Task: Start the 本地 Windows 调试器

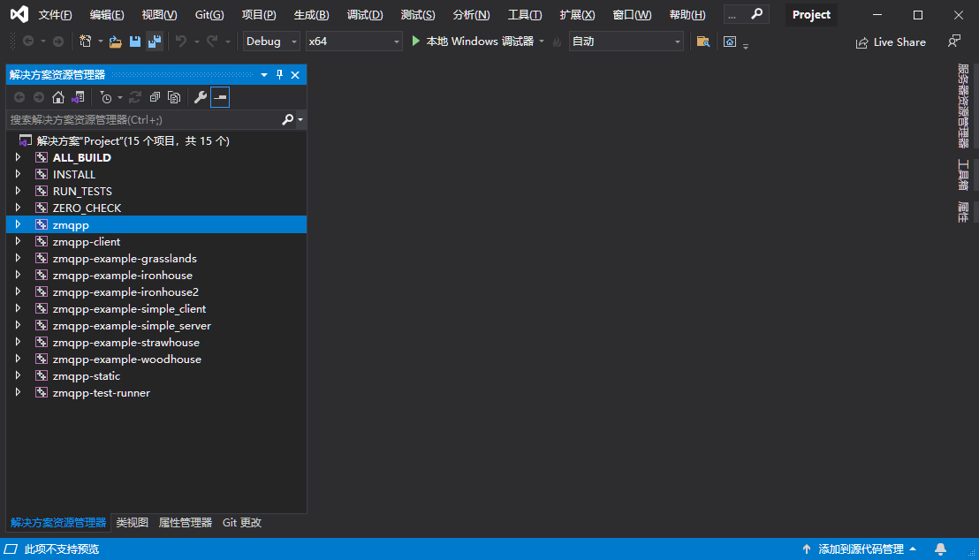Action: pos(473,42)
